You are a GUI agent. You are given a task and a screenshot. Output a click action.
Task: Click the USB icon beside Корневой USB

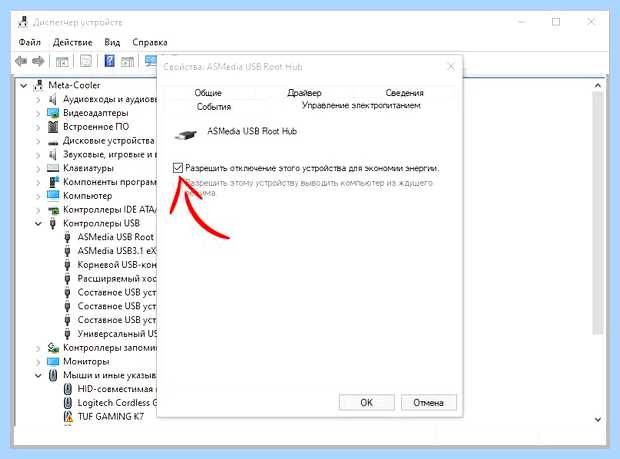pos(67,265)
